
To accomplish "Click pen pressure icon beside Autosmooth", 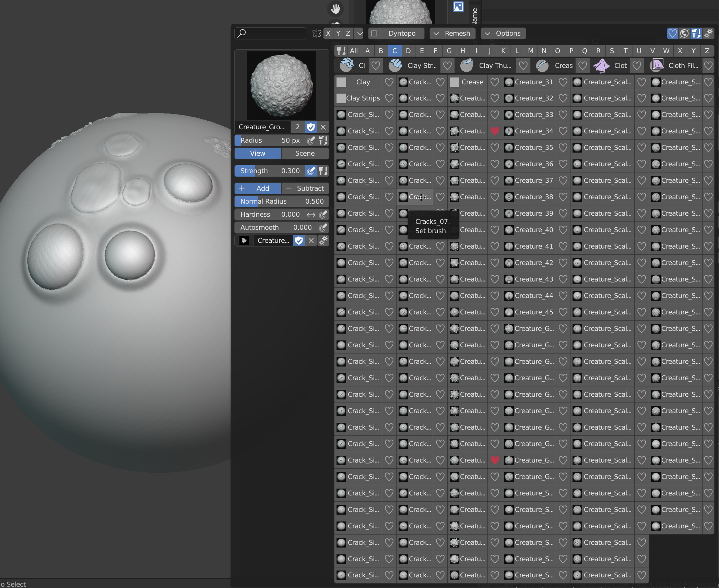I will [322, 227].
